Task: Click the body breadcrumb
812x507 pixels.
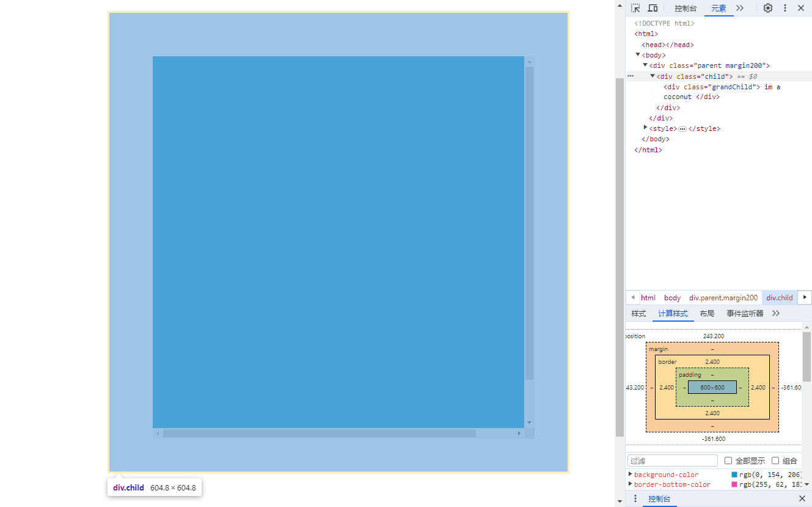Action: click(x=672, y=298)
